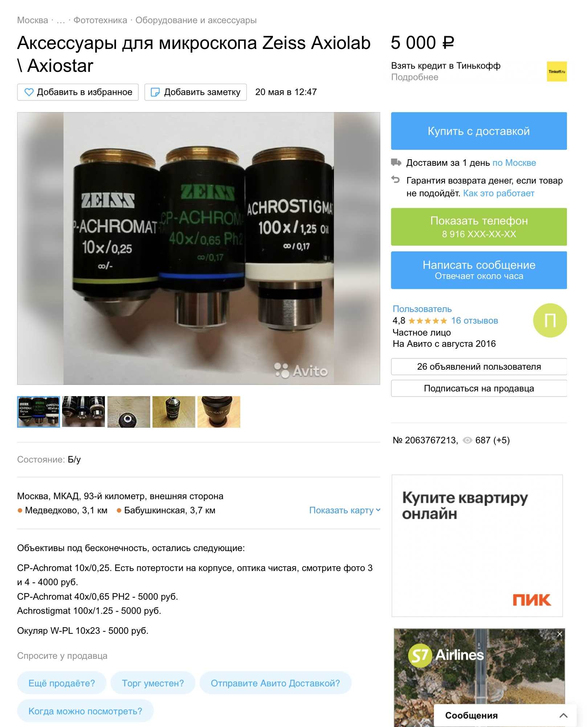
Task: Click Купить с доставкой button
Action: [479, 131]
